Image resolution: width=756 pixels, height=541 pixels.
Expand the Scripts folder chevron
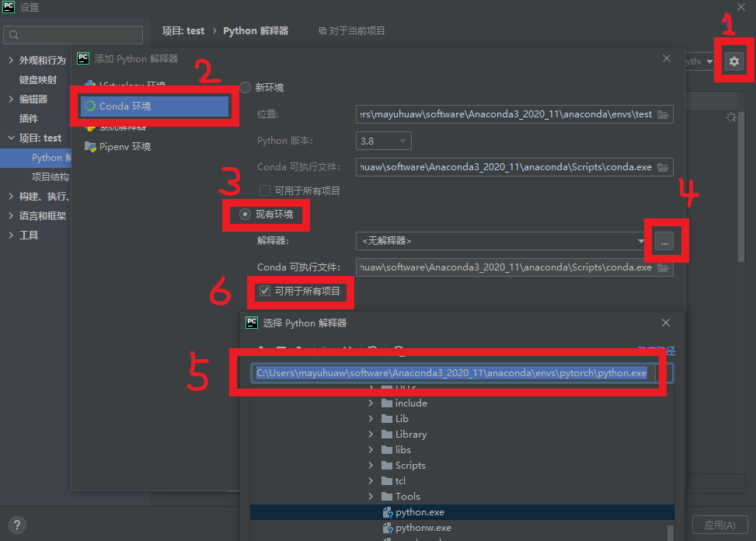[371, 466]
